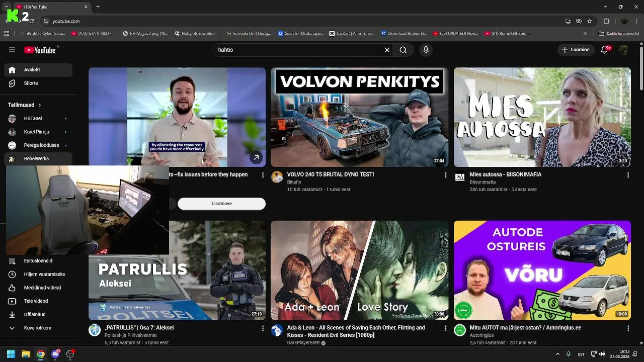The image size is (644, 362).
Task: Open browser extensions puzzle icon
Action: point(606,21)
